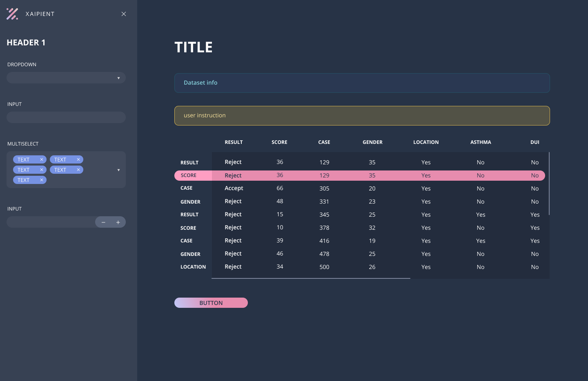This screenshot has width=588, height=381.
Task: Open the DROPDOWN selector
Action: point(66,77)
